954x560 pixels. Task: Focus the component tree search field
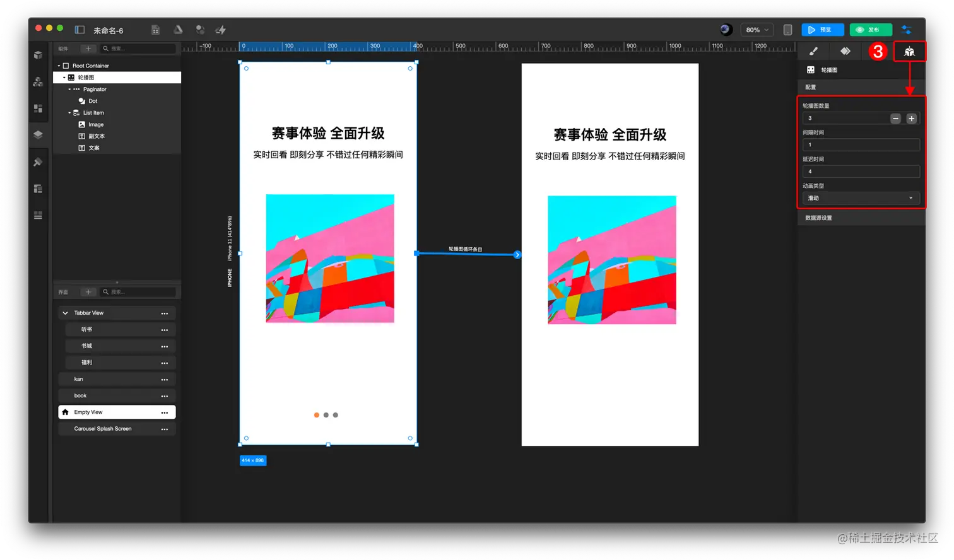(x=138, y=49)
